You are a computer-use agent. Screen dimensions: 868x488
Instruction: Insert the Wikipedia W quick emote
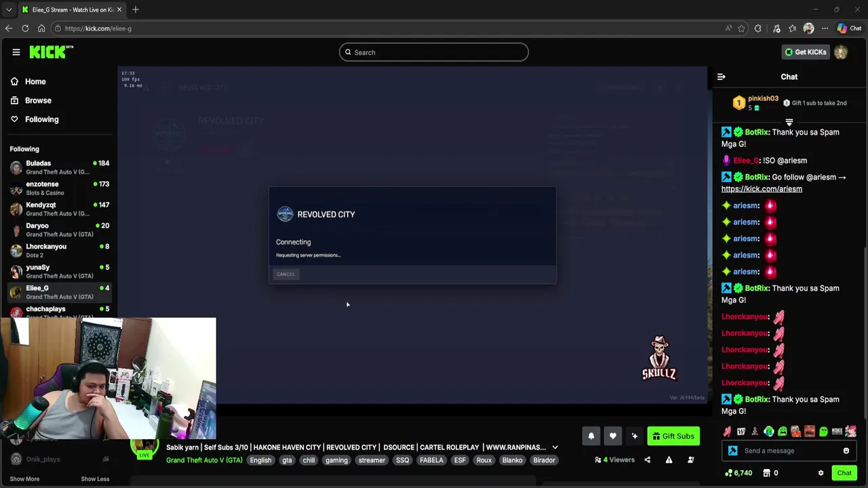pos(741,431)
